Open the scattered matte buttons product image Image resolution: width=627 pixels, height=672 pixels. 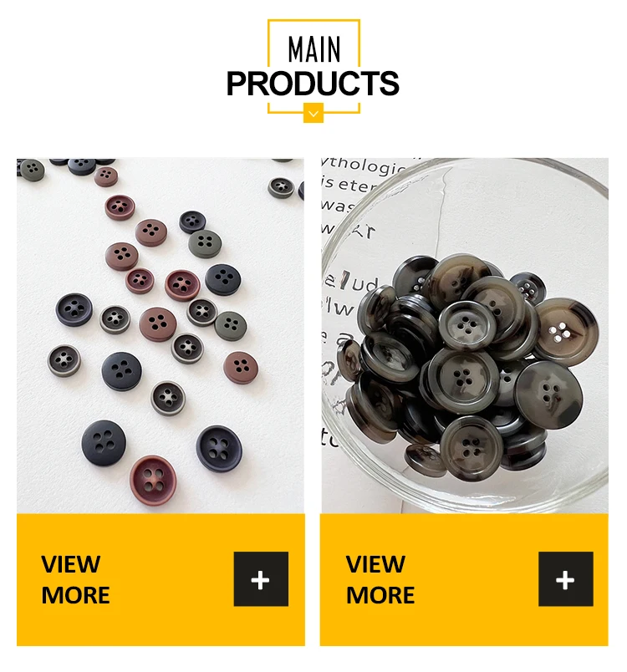[161, 335]
